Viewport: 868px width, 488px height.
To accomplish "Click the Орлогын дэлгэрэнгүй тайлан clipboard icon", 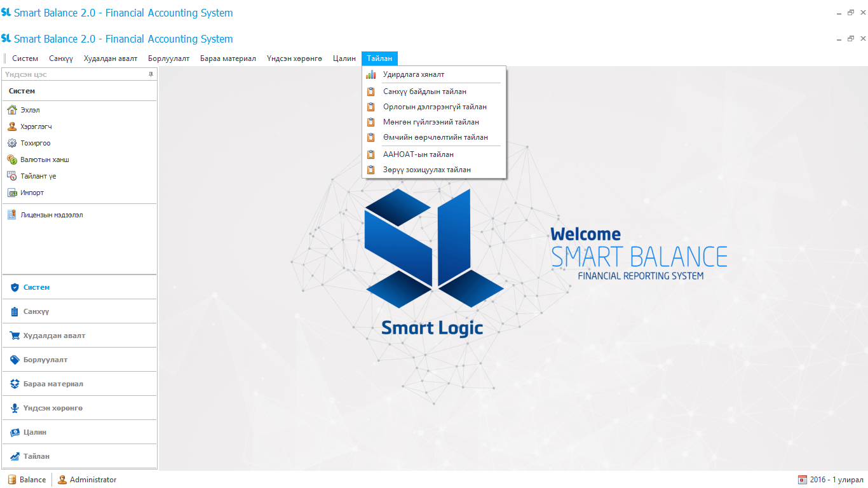I will click(370, 107).
